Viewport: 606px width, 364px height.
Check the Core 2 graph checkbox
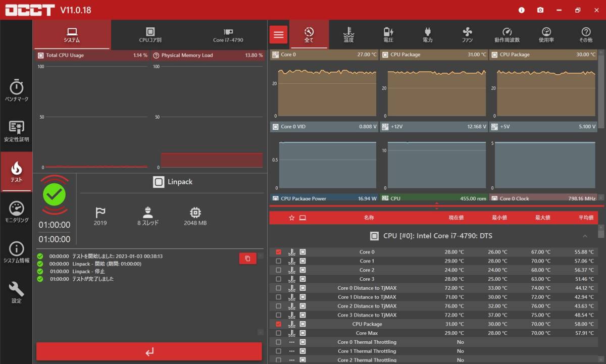[x=278, y=270]
